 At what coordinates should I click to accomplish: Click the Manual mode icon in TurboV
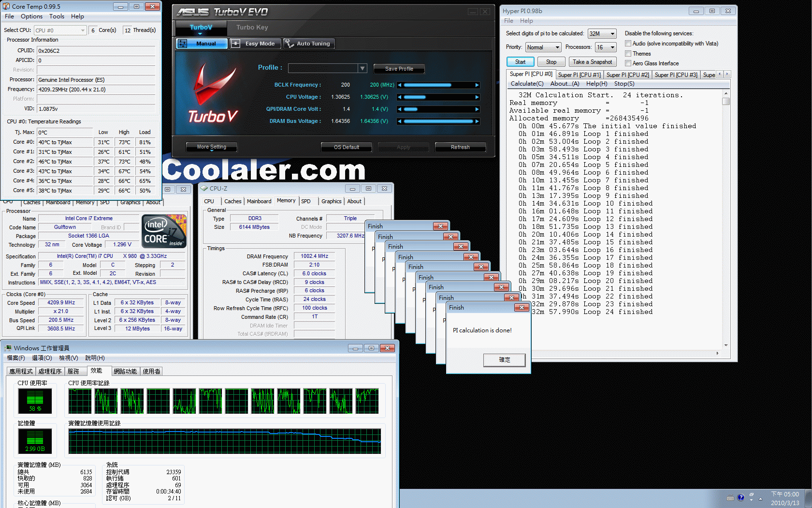point(183,44)
